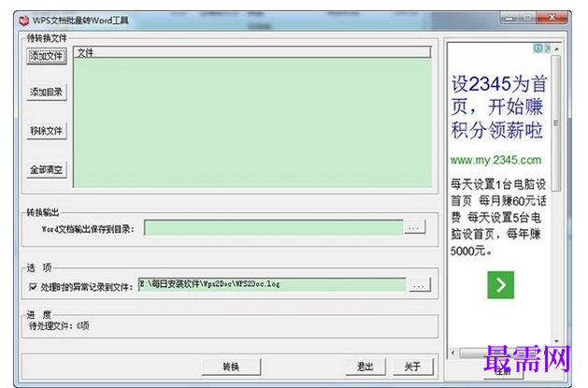Click the 移除文件 button

[47, 131]
